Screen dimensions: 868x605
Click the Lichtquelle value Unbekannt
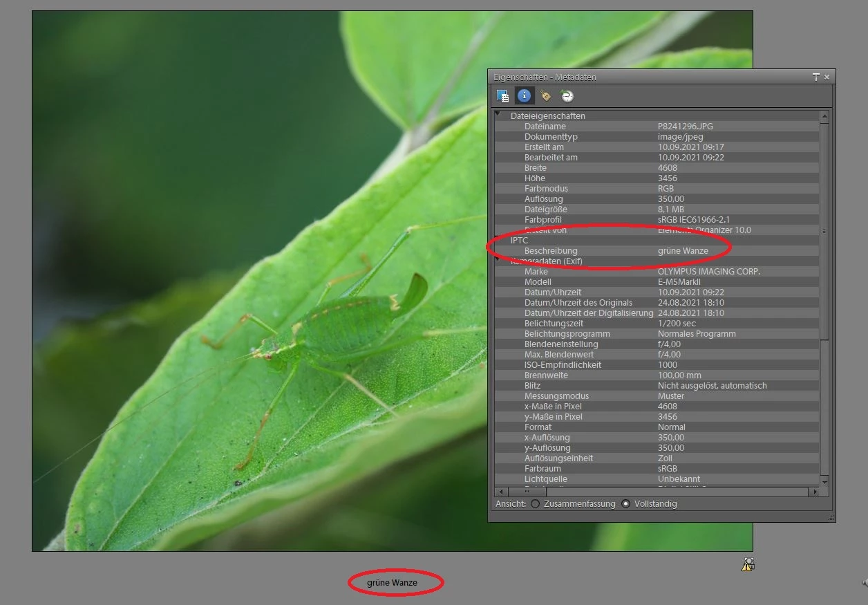click(679, 478)
